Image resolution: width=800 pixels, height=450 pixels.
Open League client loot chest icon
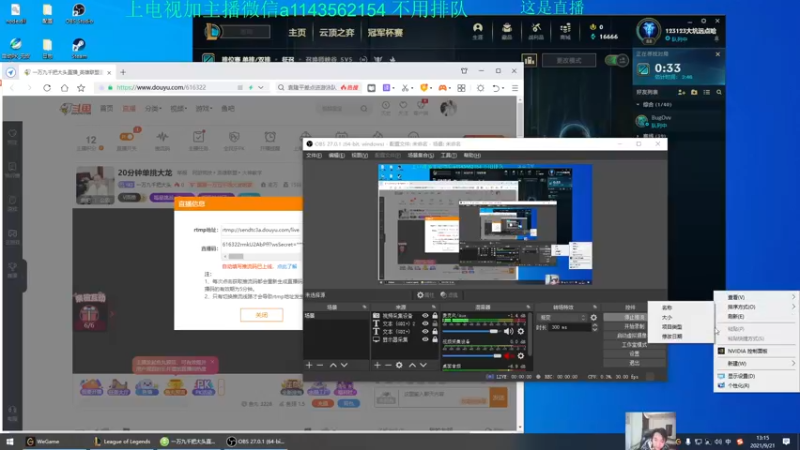click(507, 31)
